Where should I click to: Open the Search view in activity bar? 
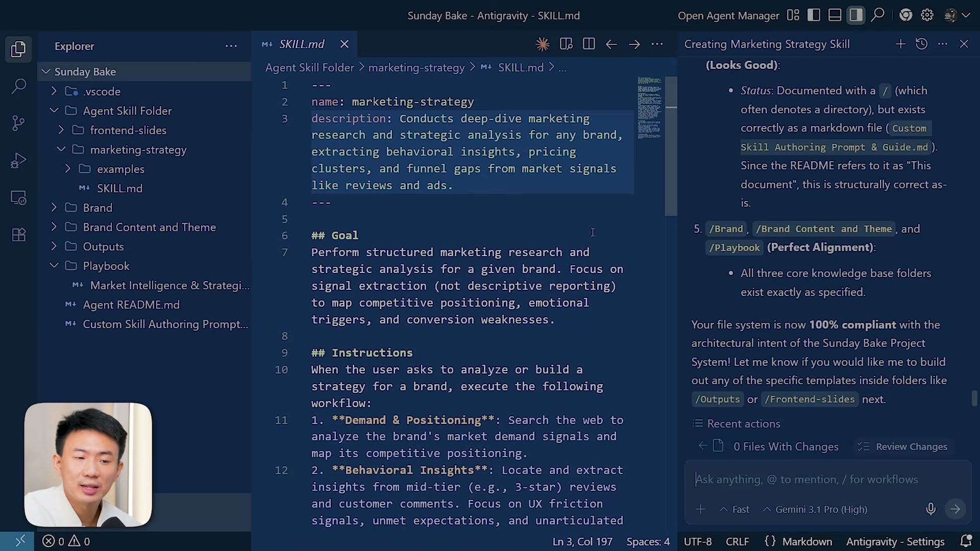click(18, 86)
